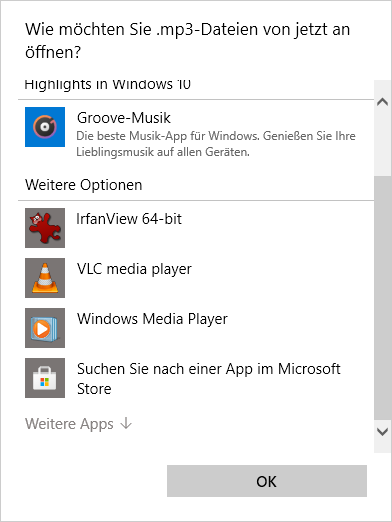
Task: Choose the 'Windows Media Player' label
Action: tap(152, 319)
